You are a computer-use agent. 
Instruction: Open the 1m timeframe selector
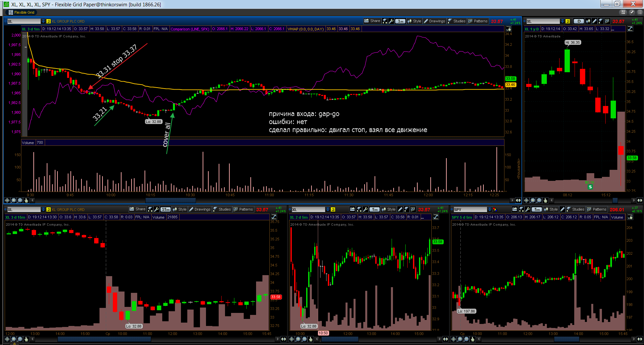[400, 21]
